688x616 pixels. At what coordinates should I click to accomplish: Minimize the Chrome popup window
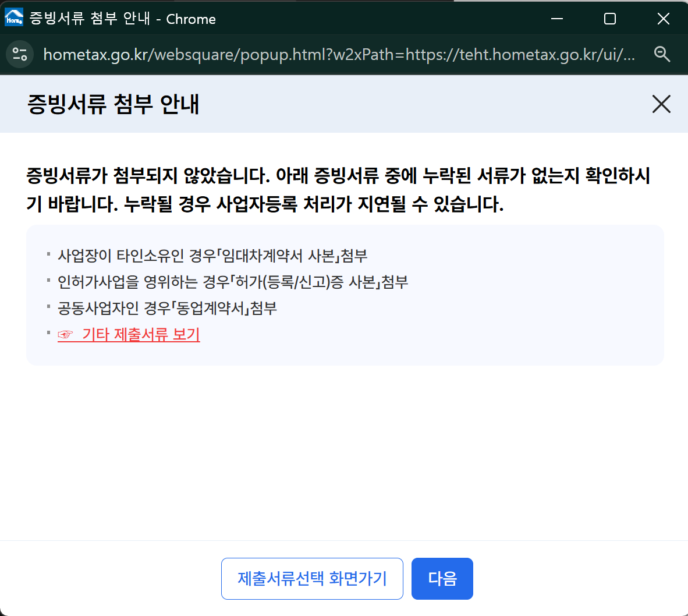(556, 18)
